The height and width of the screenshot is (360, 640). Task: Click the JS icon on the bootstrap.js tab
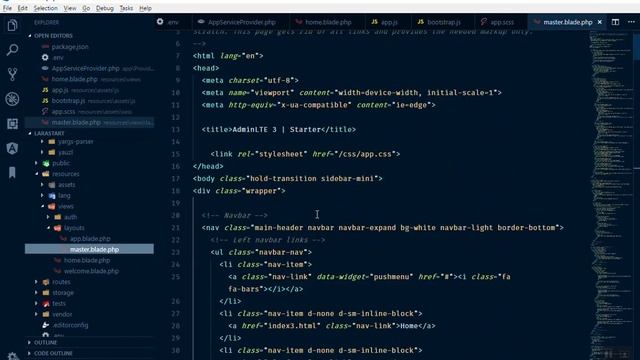coord(421,22)
